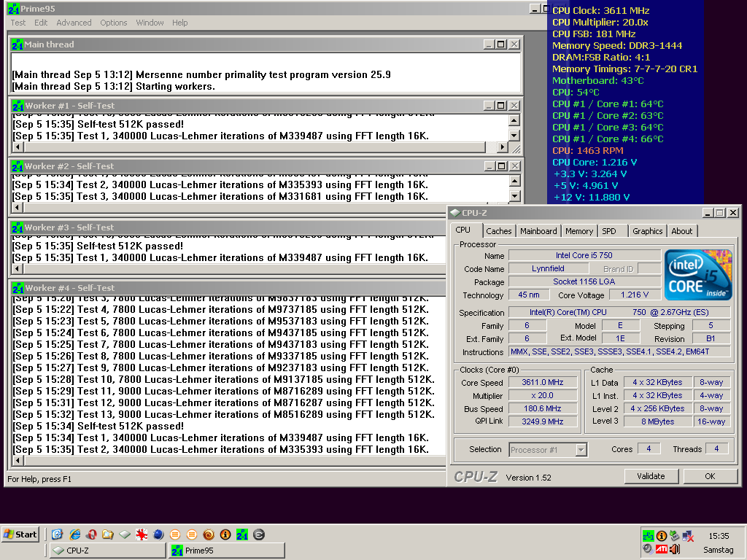Viewport: 747px width, 560px height.
Task: Open the Advanced menu in Prime95
Action: (74, 23)
